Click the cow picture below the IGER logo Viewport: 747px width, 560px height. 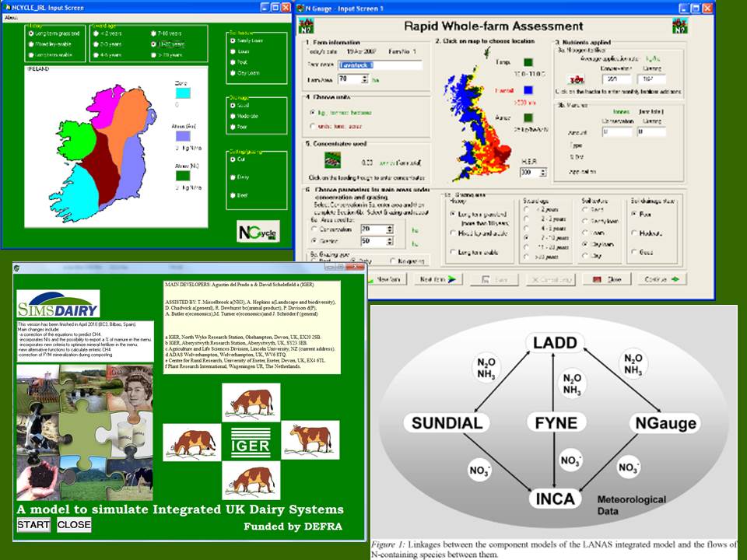251,481
